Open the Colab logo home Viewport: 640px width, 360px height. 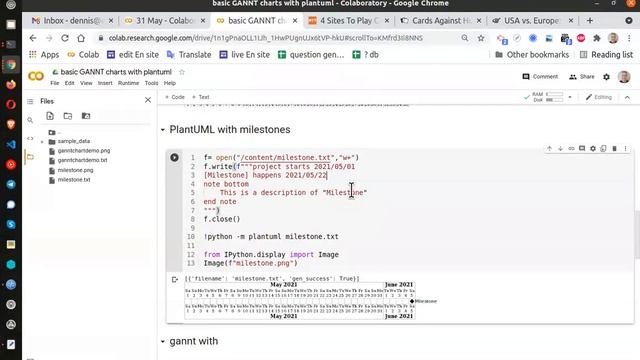click(36, 76)
